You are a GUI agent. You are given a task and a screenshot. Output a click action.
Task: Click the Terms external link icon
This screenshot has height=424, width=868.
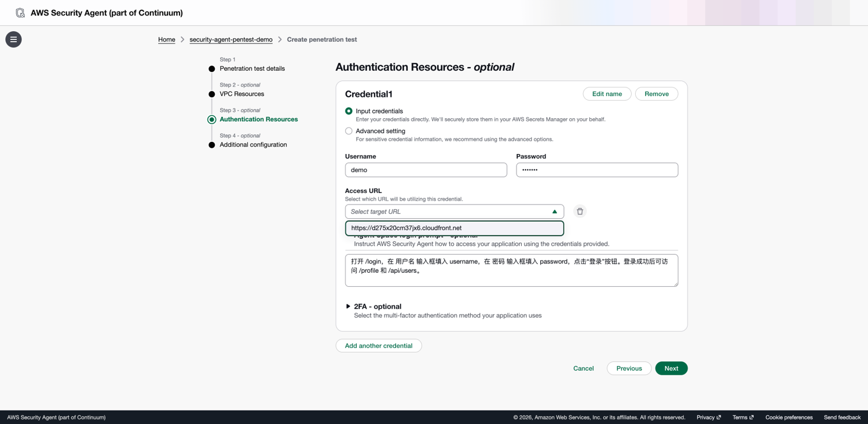point(752,417)
